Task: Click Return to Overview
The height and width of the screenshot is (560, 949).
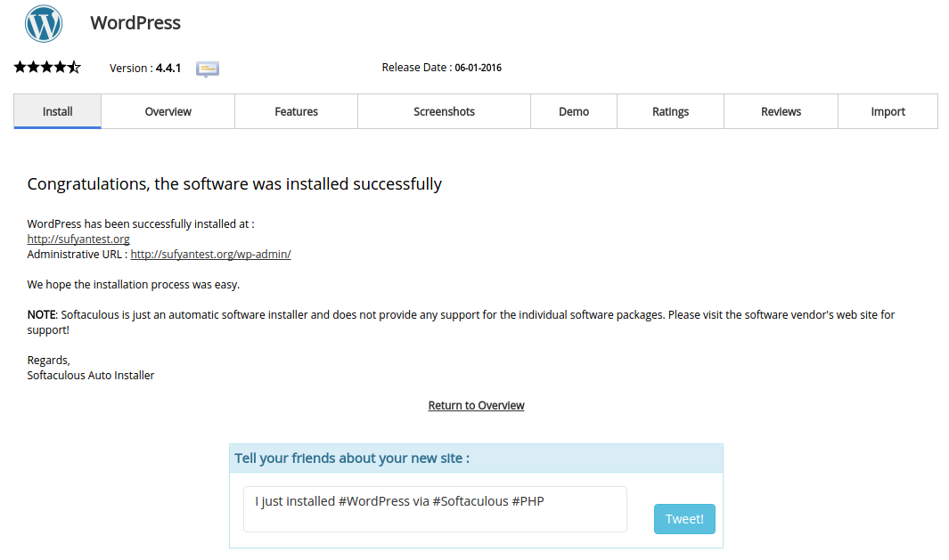Action: [476, 405]
